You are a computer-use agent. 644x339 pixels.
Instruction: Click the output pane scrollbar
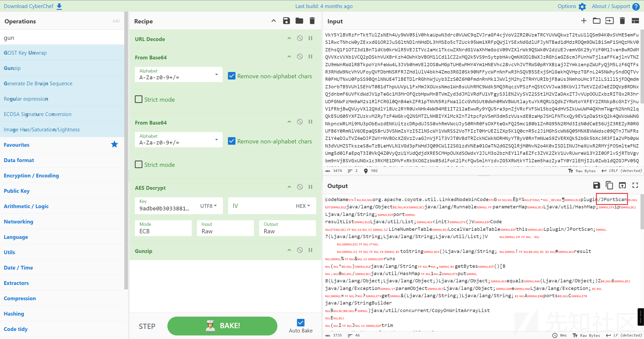point(642,211)
